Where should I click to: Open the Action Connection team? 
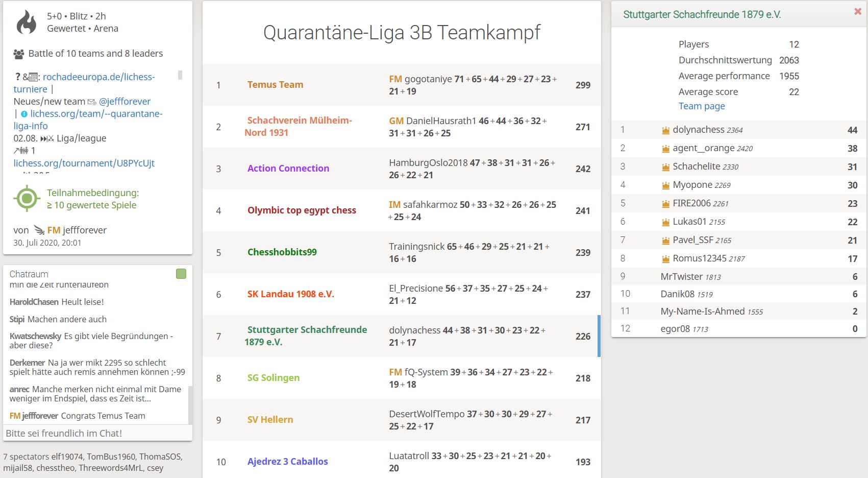tap(288, 169)
